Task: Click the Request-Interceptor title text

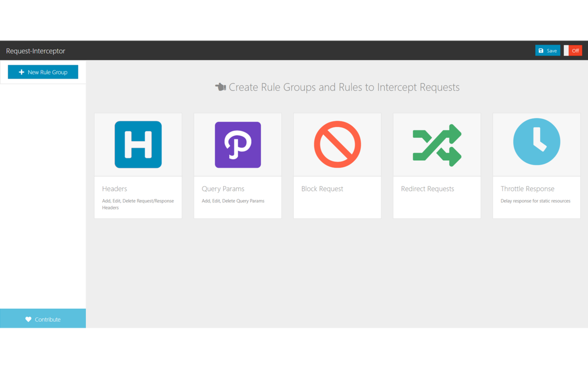Action: point(35,50)
